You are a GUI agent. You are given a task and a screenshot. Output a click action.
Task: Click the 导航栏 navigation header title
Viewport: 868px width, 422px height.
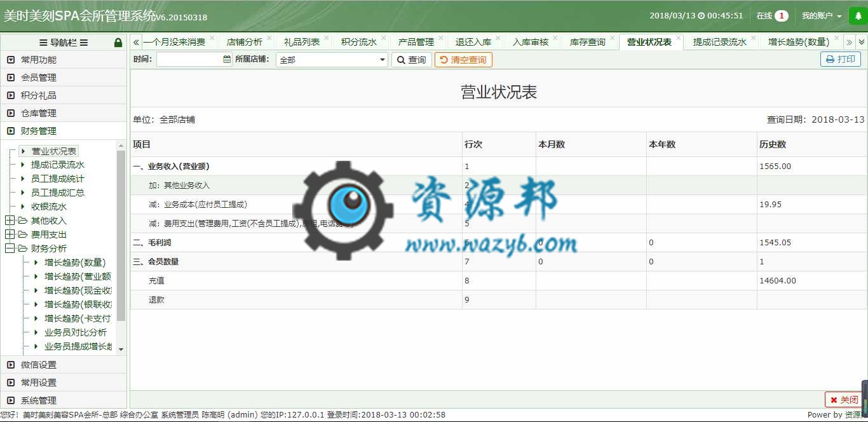point(64,43)
